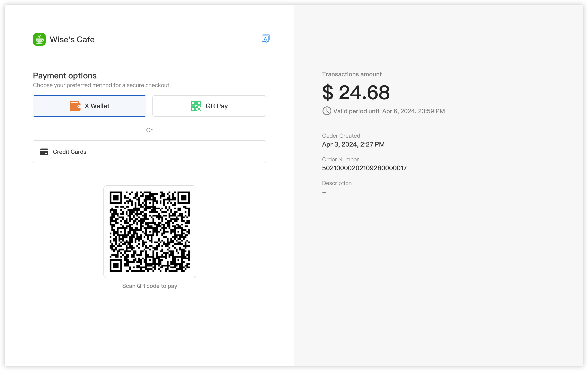Click the Transactions amount label
Screen dimensions: 588x371
352,74
